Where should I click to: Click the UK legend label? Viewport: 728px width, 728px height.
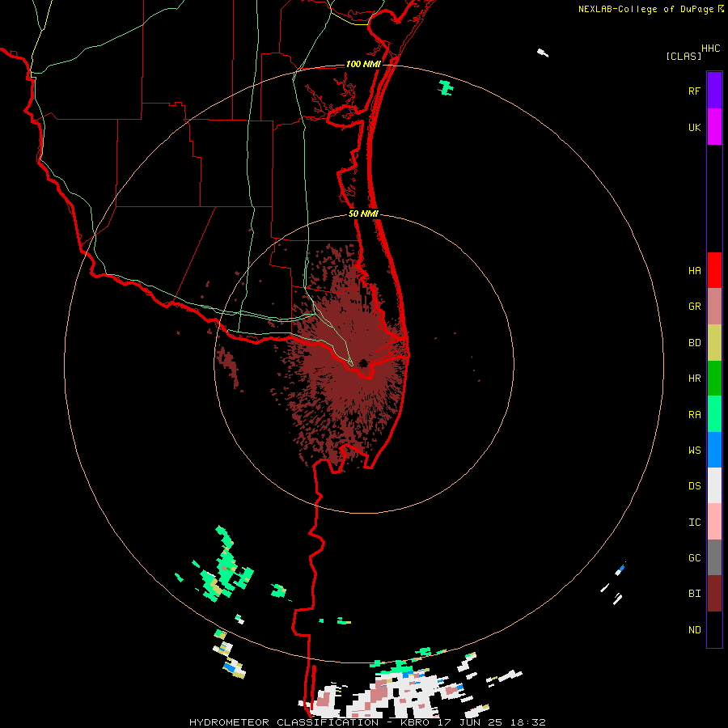pos(694,127)
